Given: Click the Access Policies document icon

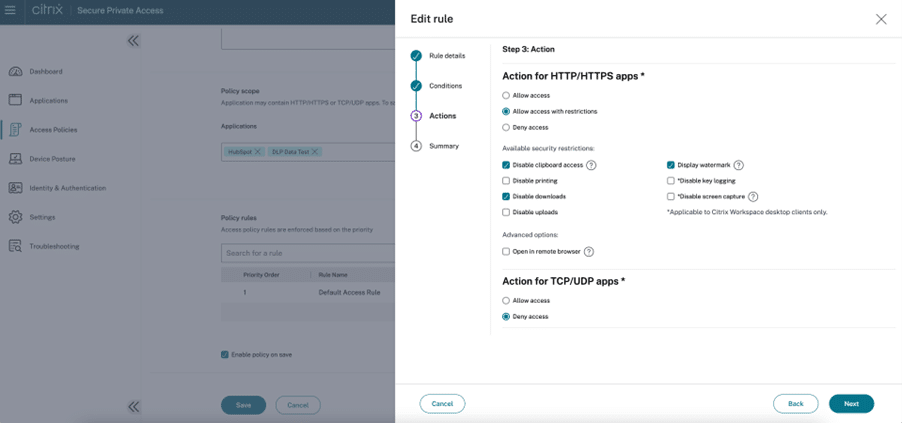Looking at the screenshot, I should (16, 129).
